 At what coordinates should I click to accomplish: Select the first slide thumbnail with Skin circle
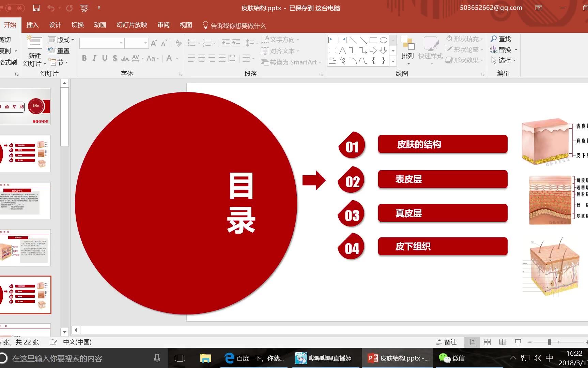pos(25,107)
